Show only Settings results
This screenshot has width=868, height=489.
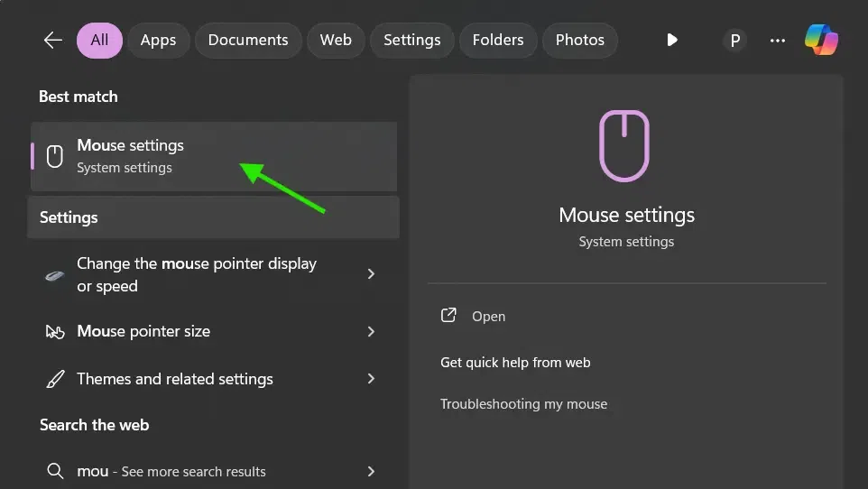point(411,40)
